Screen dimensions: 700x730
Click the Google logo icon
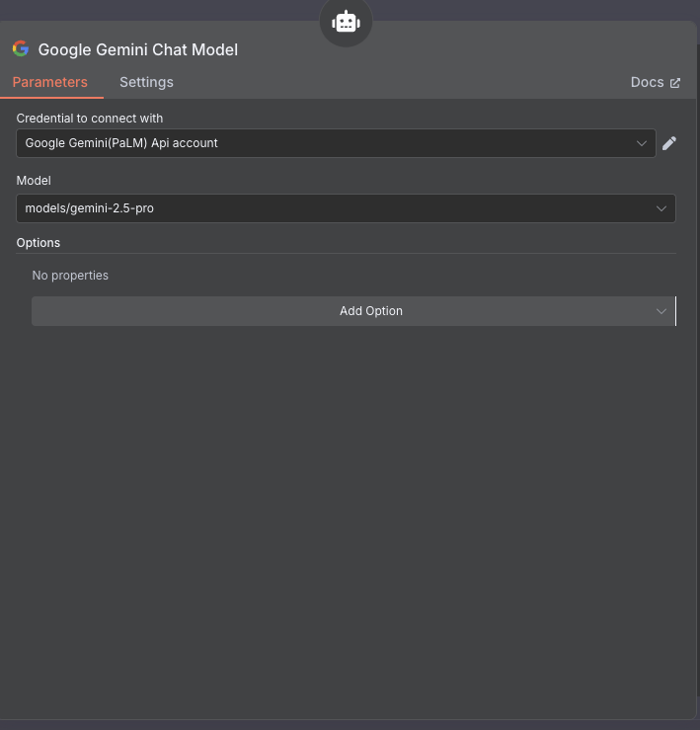(21, 48)
